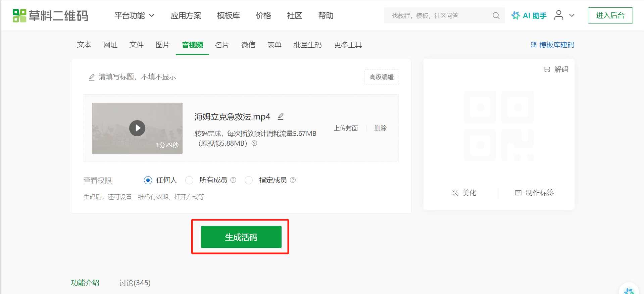Screen dimensions: 644x294
Task: Click 上传封面 to upload a cover
Action: [x=346, y=128]
